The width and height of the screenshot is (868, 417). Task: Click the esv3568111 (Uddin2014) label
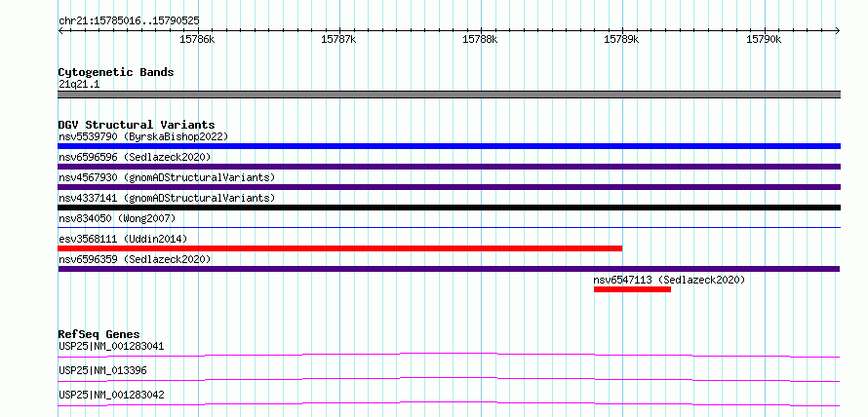(x=123, y=239)
